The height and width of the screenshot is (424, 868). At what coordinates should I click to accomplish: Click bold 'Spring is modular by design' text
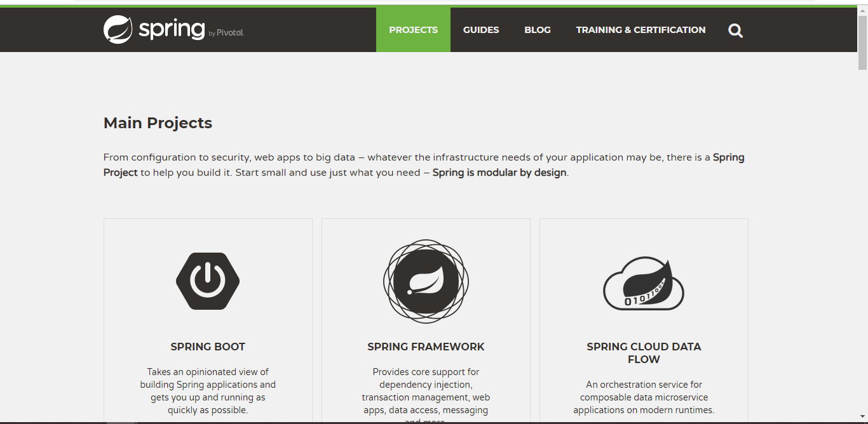tap(499, 173)
